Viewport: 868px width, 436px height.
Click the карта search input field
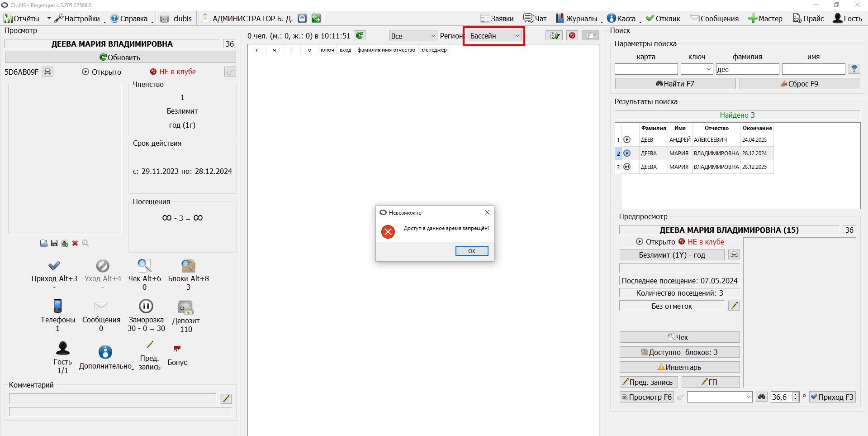point(646,69)
